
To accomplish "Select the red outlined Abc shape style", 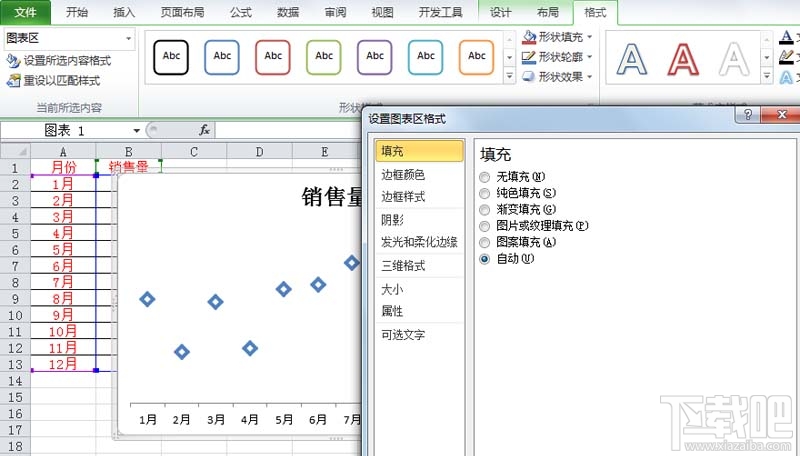I will point(273,57).
